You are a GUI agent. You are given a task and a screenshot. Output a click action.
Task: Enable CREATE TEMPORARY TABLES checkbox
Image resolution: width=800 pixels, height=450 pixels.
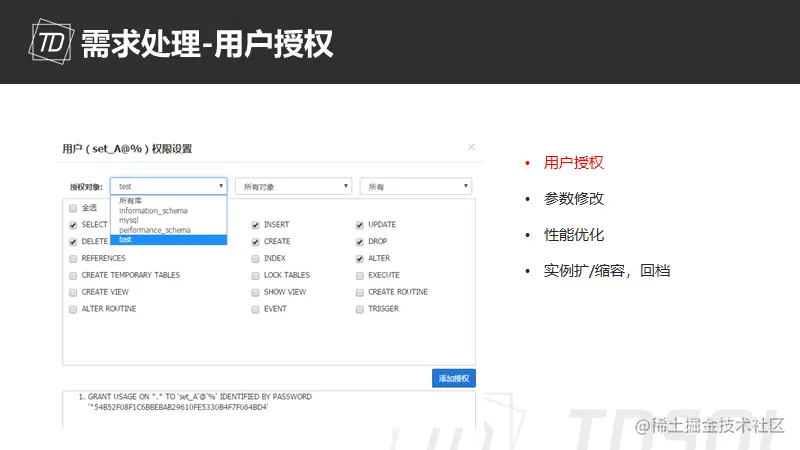[x=73, y=276]
